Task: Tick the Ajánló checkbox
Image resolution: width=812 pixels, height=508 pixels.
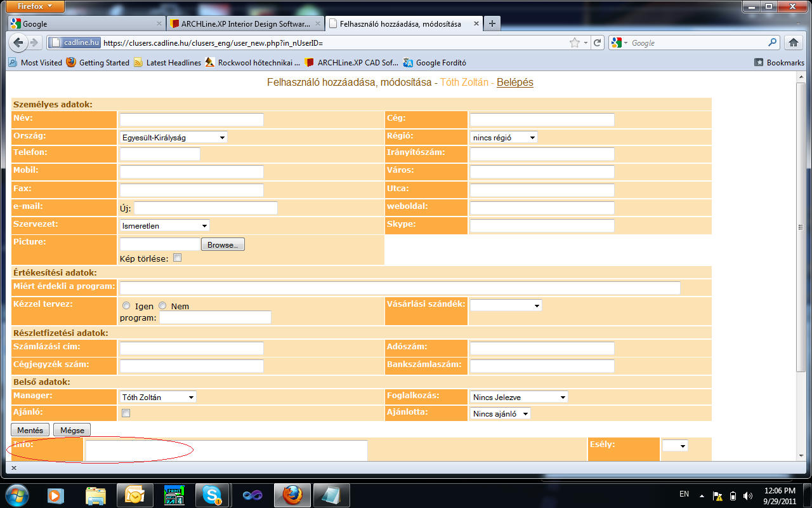Action: pyautogui.click(x=126, y=413)
